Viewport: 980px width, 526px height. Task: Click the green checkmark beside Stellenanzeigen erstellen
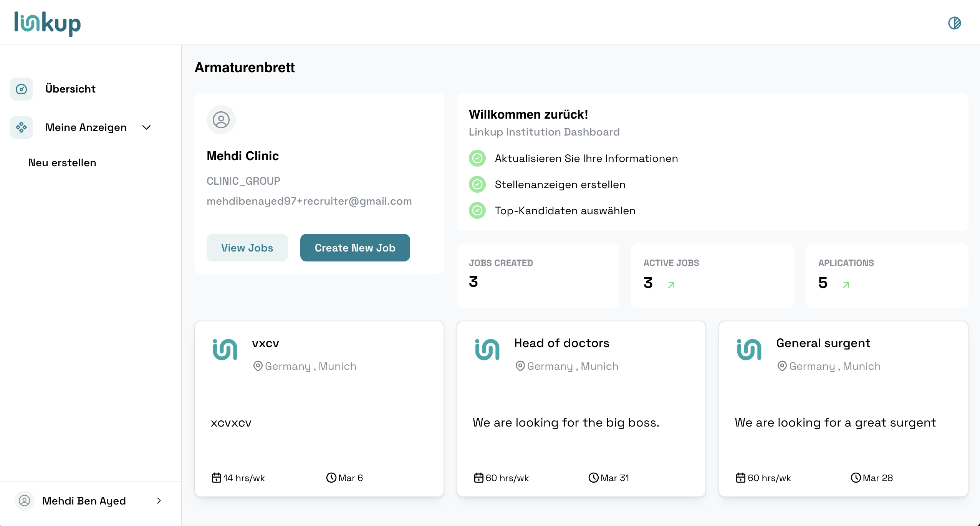coord(477,184)
